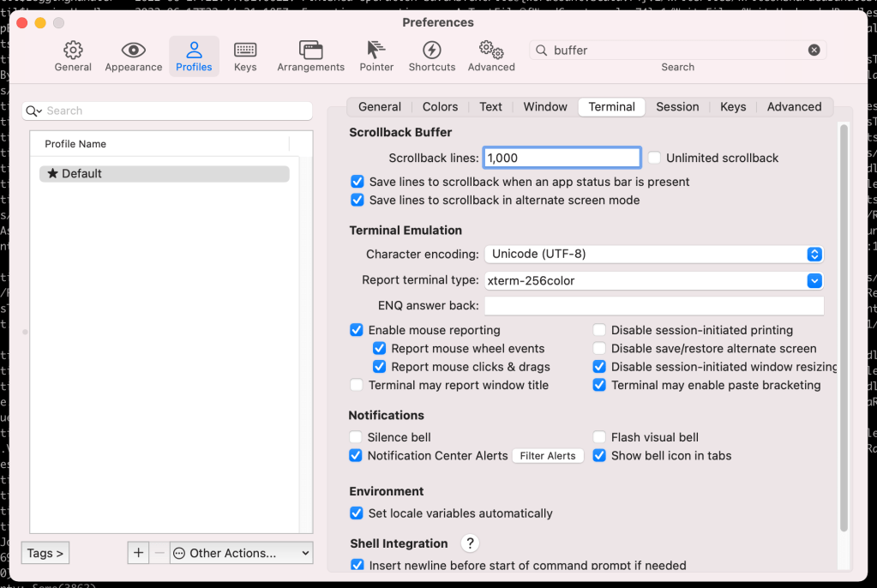The image size is (877, 588).
Task: Click the Tags button
Action: (45, 554)
